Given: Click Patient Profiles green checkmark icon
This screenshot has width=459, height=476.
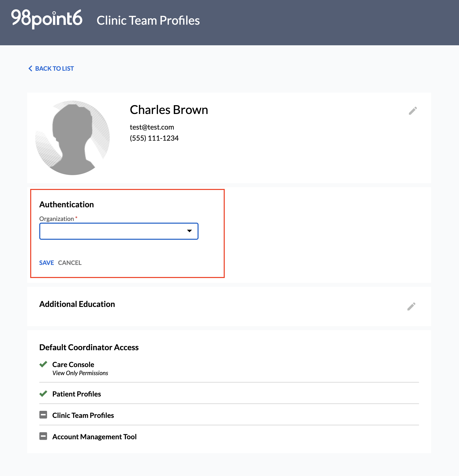Looking at the screenshot, I should pyautogui.click(x=43, y=394).
